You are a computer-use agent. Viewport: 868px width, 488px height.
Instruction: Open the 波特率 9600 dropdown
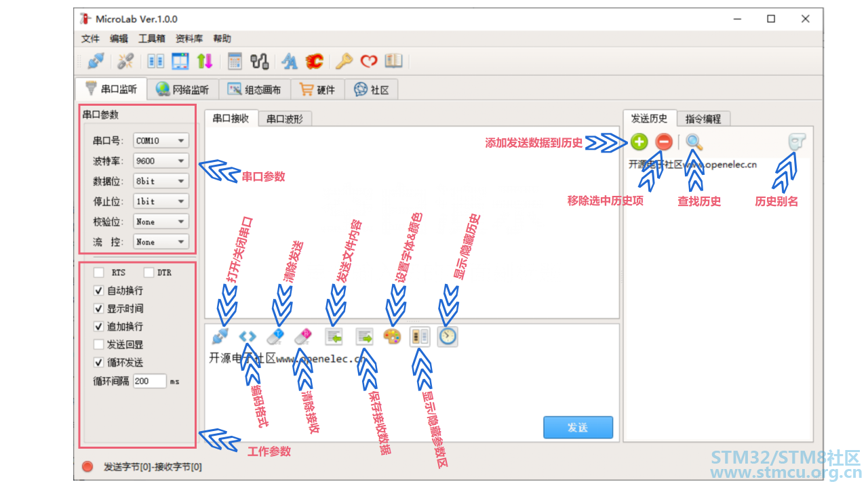(x=161, y=161)
